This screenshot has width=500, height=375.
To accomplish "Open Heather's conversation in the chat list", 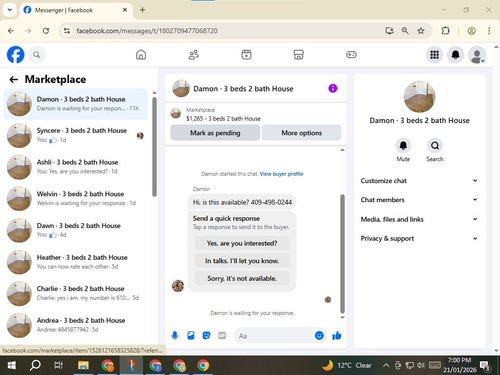I will 76,262.
